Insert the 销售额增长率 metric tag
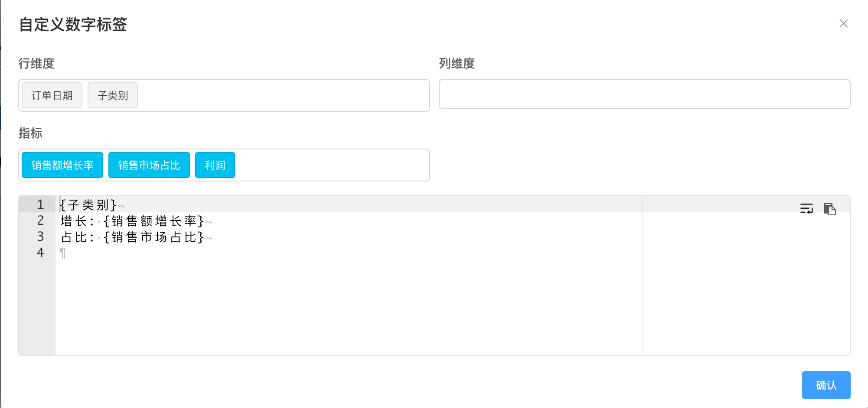The width and height of the screenshot is (868, 408). 62,165
